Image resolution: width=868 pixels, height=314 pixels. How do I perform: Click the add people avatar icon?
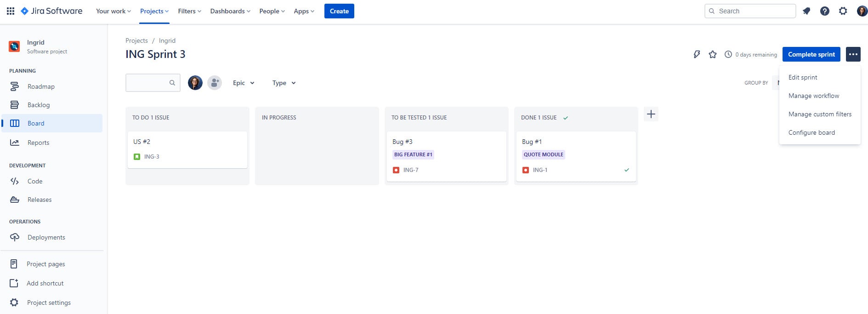pyautogui.click(x=215, y=83)
